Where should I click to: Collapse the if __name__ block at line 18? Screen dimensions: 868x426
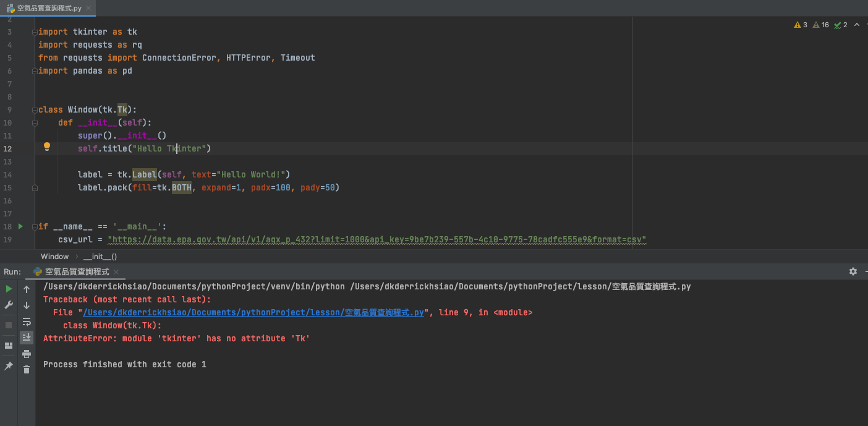click(35, 226)
